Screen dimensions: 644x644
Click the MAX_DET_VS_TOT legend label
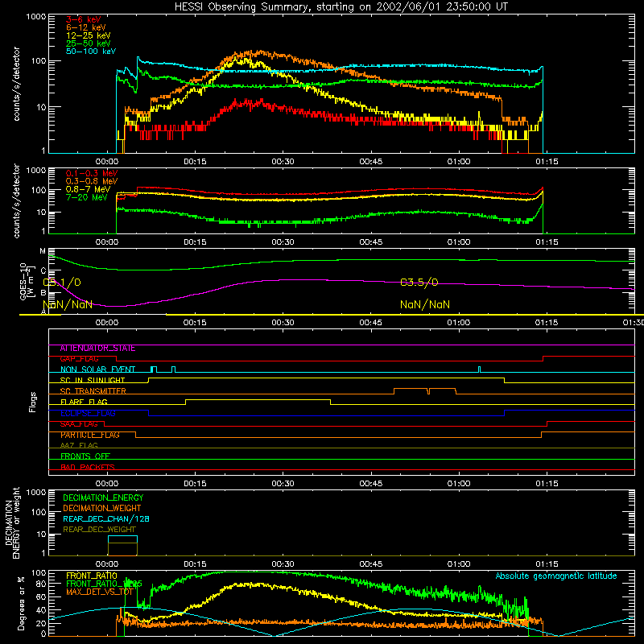[x=100, y=592]
